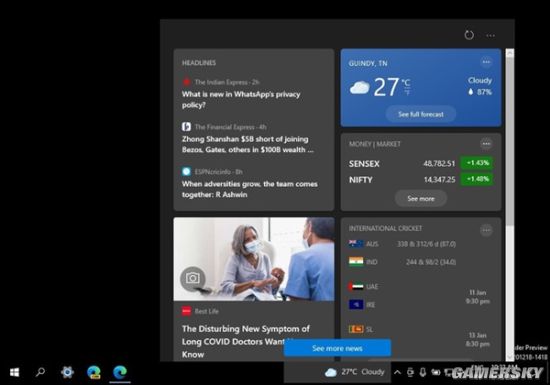The width and height of the screenshot is (550, 385).
Task: Click the cloudy weather icon in weather card
Action: 360,87
